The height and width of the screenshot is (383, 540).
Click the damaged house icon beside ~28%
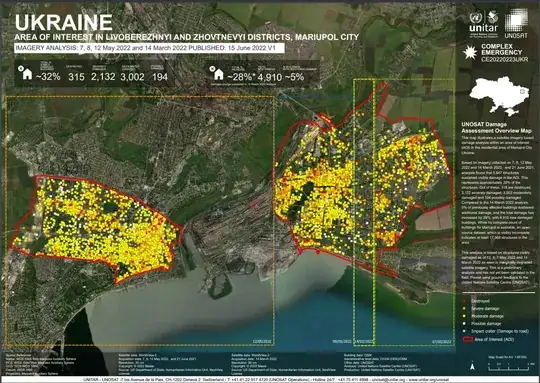tap(217, 73)
